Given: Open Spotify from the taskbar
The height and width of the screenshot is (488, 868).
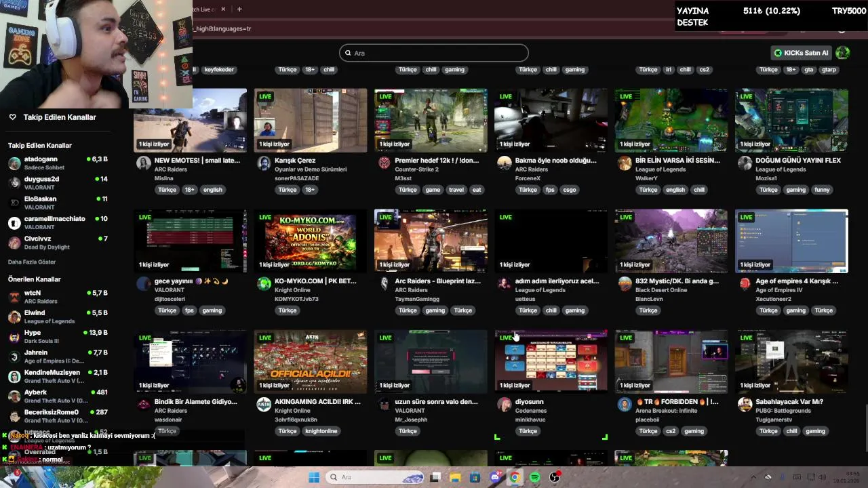Looking at the screenshot, I should pos(534,477).
